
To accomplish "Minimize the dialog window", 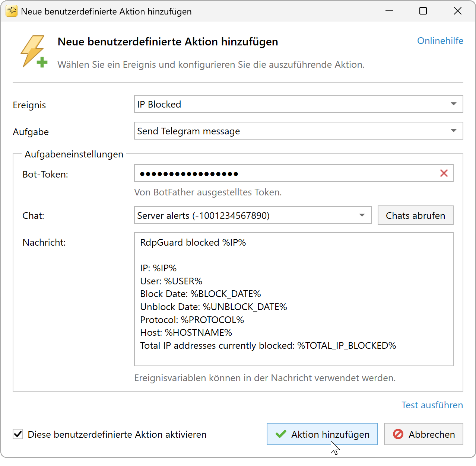I will pyautogui.click(x=389, y=11).
